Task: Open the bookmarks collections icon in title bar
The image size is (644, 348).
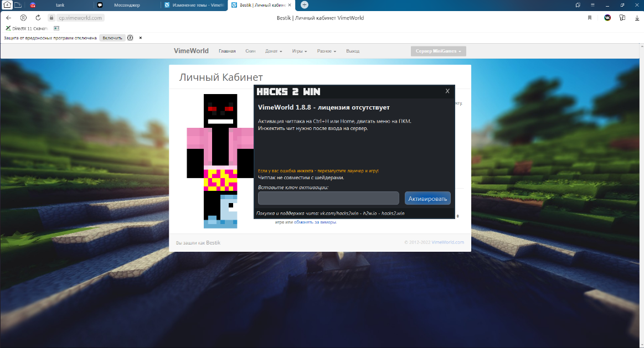Action: click(x=578, y=5)
